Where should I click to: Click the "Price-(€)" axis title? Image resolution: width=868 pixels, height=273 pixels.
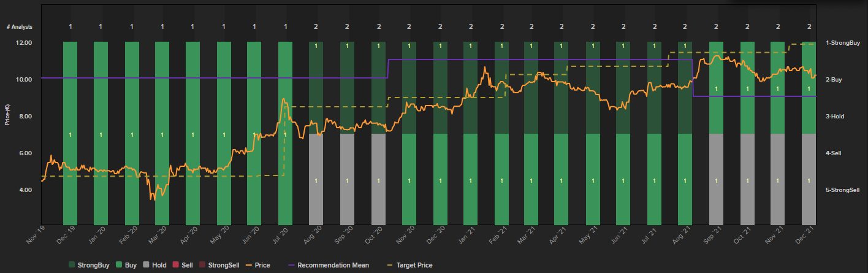(x=7, y=116)
